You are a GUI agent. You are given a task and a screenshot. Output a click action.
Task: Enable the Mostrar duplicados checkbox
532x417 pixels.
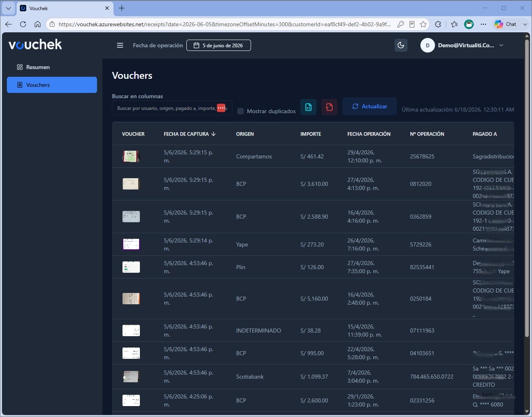pos(241,111)
